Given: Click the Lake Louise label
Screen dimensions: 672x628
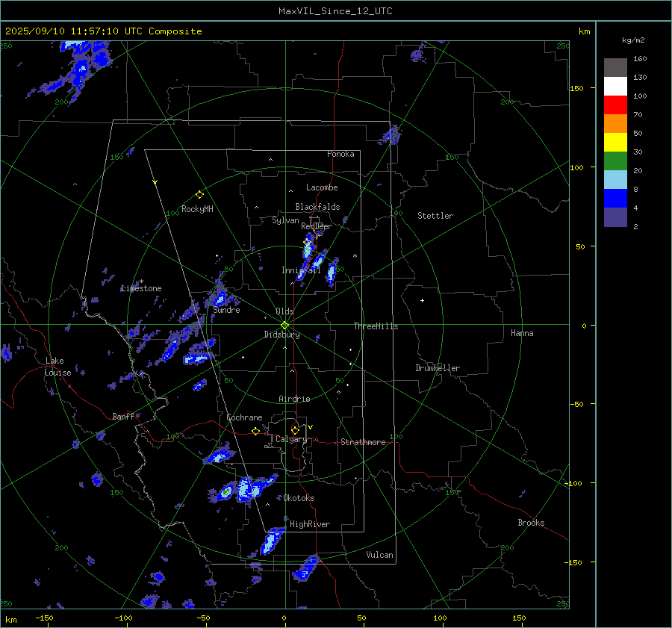Looking at the screenshot, I should point(57,367).
